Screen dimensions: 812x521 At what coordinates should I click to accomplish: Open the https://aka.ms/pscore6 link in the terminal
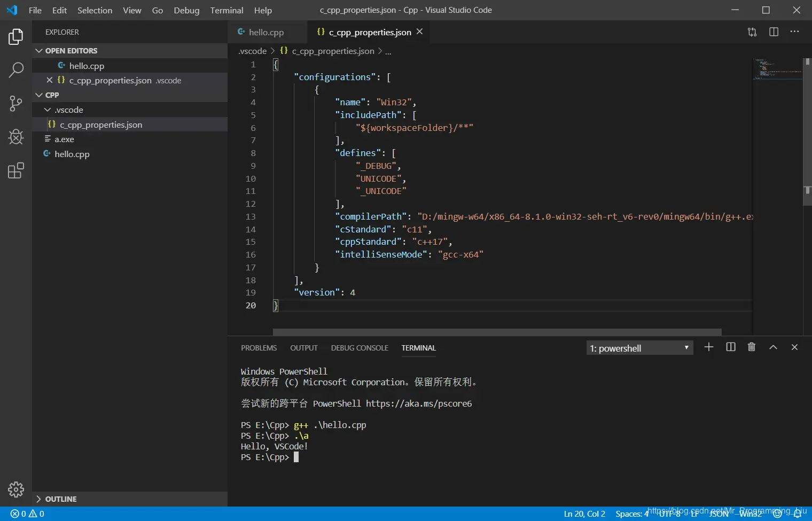pos(419,404)
